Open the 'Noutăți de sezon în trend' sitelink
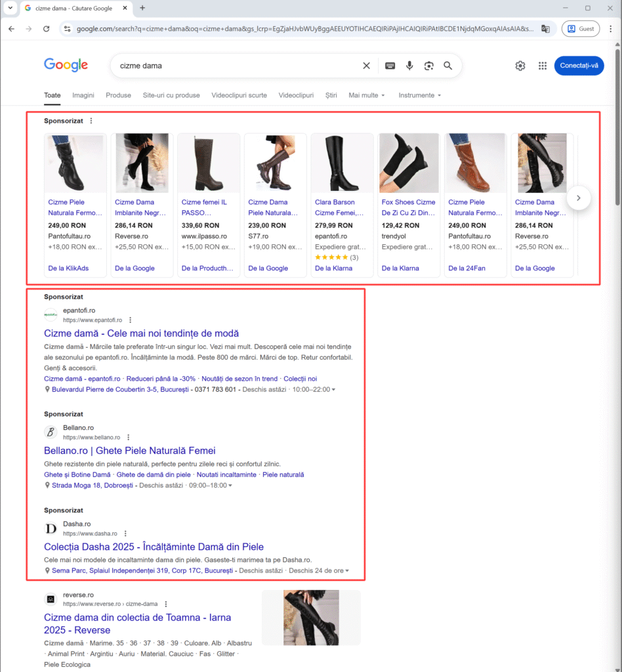Viewport: 622px width, 672px height. pyautogui.click(x=239, y=379)
